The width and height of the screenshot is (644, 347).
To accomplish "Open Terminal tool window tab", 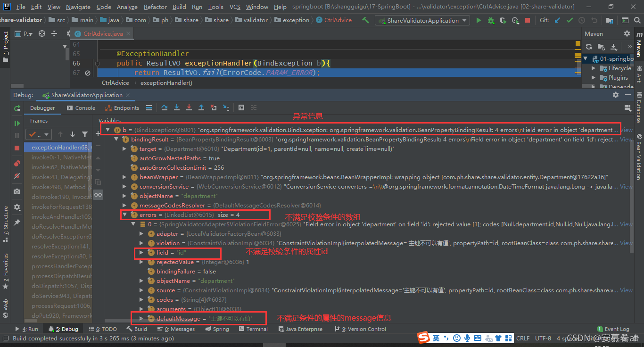I will point(253,329).
